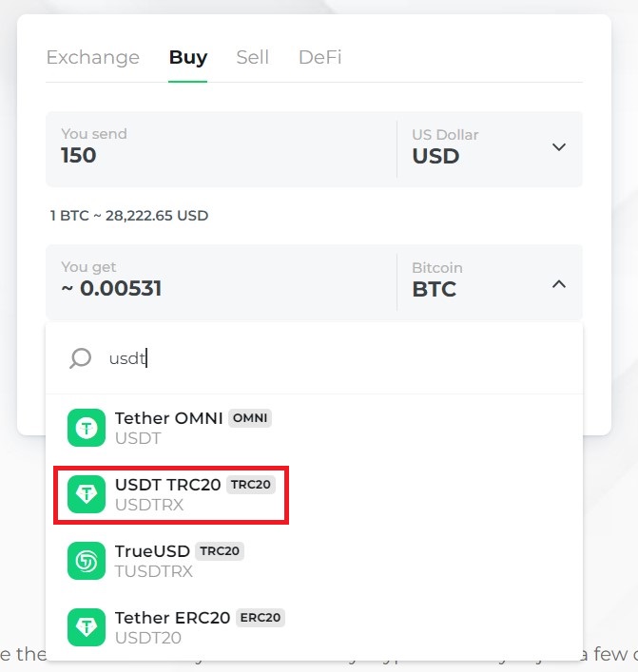This screenshot has width=638, height=672.
Task: Click the BTC currency code label
Action: point(435,289)
